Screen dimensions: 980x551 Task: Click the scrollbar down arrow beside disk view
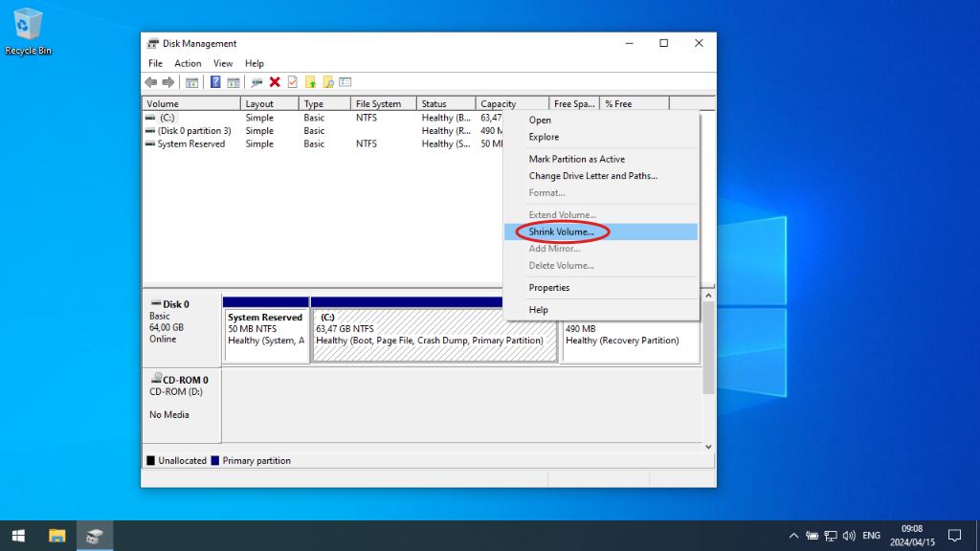pyautogui.click(x=708, y=446)
